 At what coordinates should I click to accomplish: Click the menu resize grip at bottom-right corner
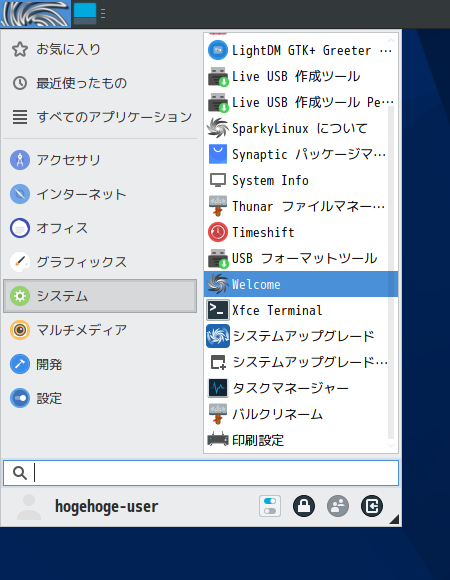(x=394, y=519)
